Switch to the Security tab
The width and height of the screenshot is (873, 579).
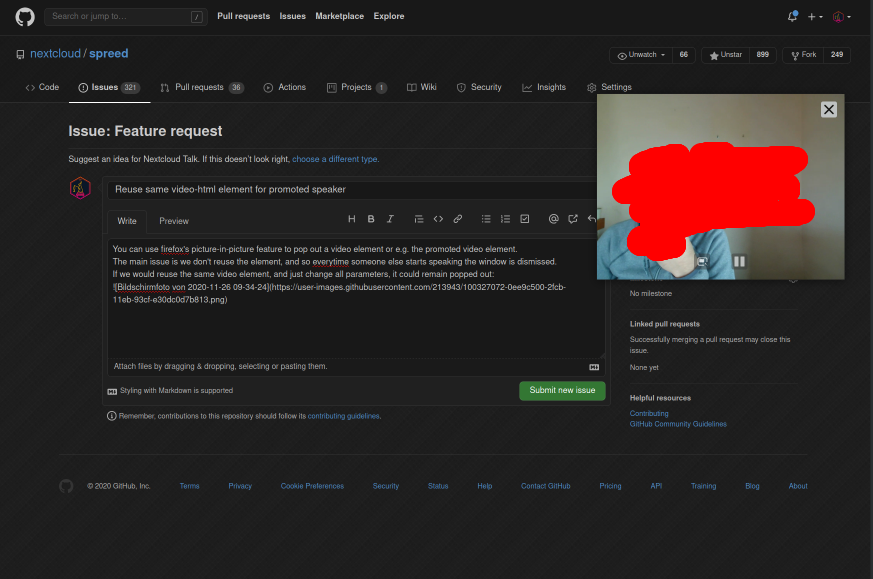pyautogui.click(x=479, y=87)
